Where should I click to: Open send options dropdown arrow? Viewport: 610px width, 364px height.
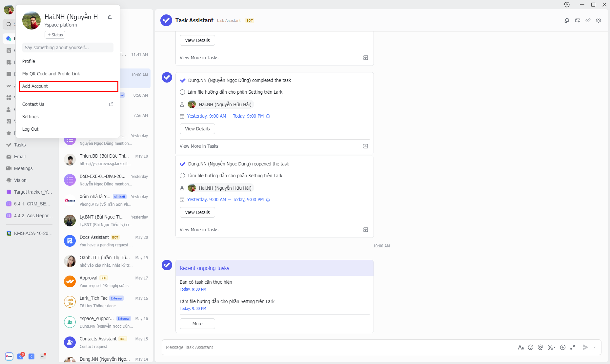point(595,347)
